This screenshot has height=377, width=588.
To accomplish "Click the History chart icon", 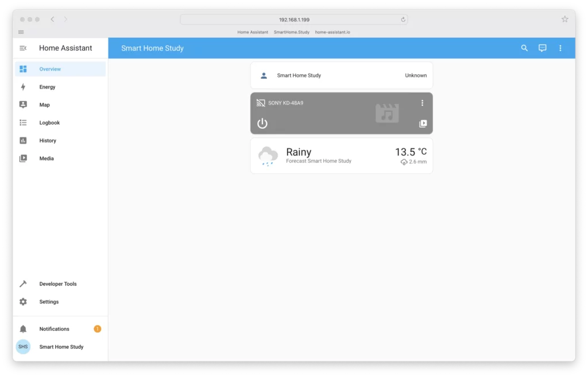I will 23,140.
